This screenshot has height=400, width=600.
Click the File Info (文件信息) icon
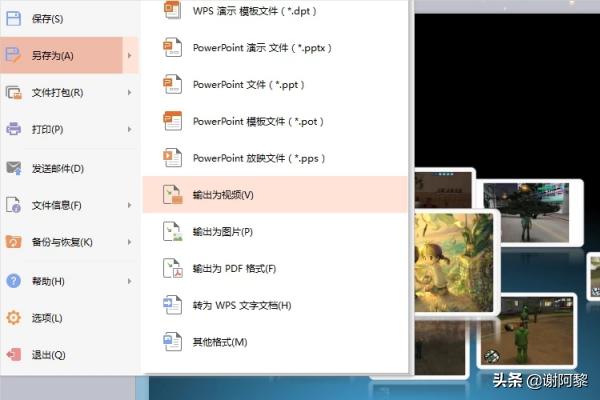point(13,205)
